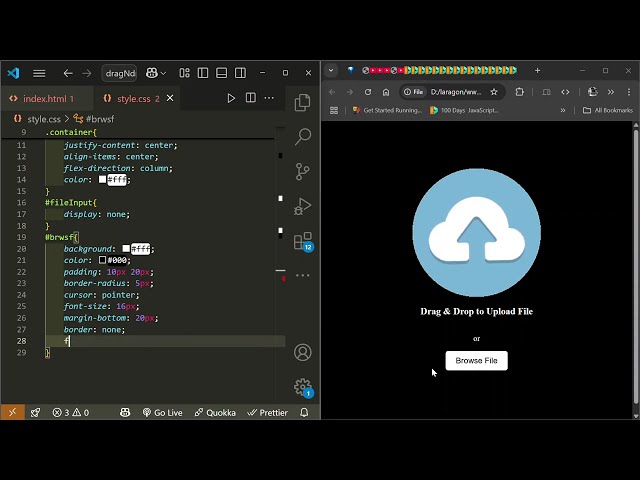
Task: Place cursor on line 27 border: none
Action: (94, 329)
